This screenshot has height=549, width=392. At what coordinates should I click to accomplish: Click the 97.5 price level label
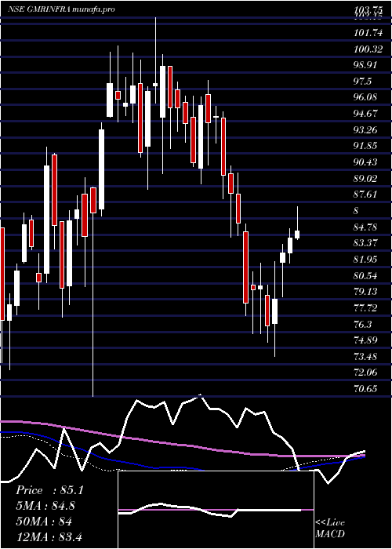362,82
